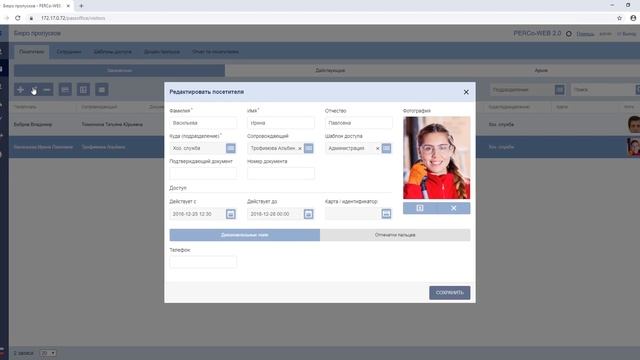Click the Карта / идентификатор input
The height and width of the screenshot is (360, 640).
(x=353, y=214)
